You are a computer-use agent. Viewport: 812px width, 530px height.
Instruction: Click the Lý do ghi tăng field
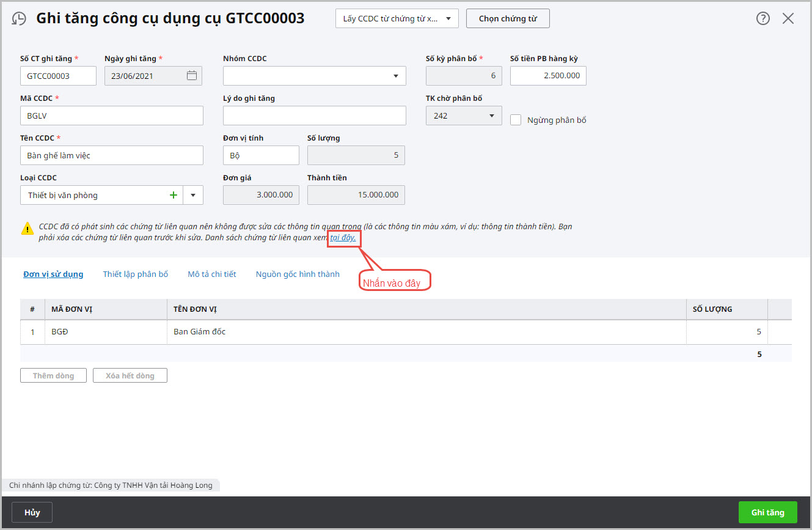coord(314,116)
